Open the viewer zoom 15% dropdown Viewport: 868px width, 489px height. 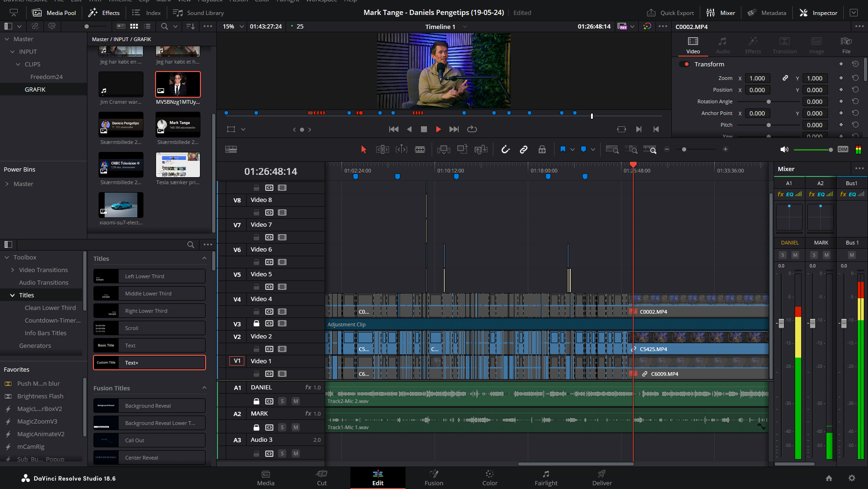click(x=233, y=27)
